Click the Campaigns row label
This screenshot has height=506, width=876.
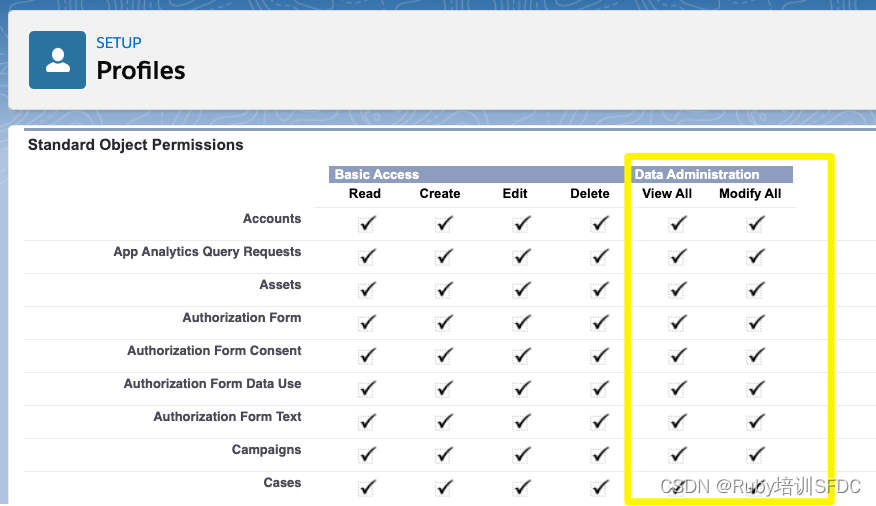(266, 450)
